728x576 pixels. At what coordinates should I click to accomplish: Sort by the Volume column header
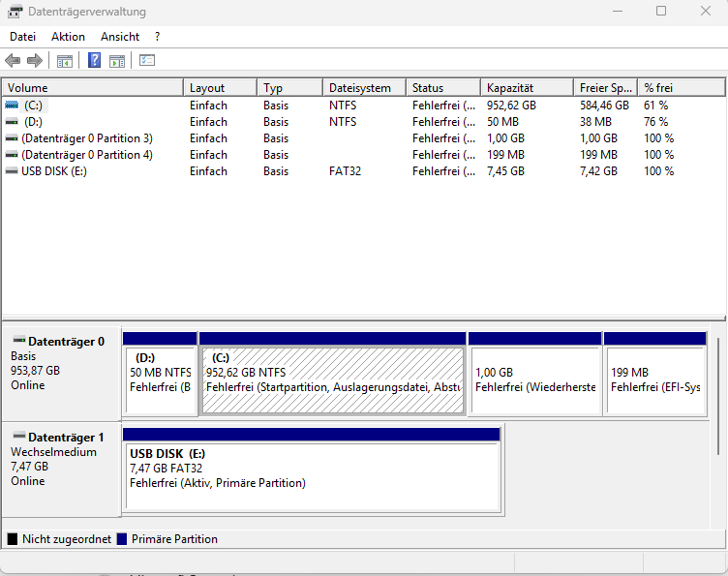pyautogui.click(x=93, y=88)
